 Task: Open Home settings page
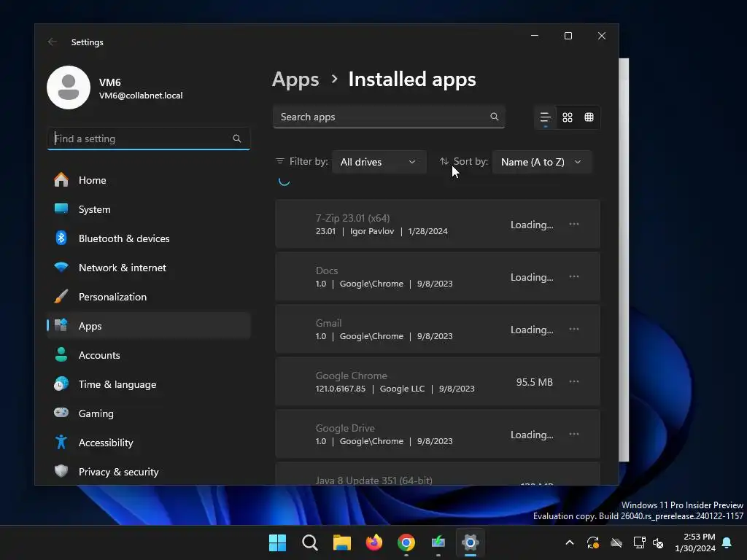[149, 180]
